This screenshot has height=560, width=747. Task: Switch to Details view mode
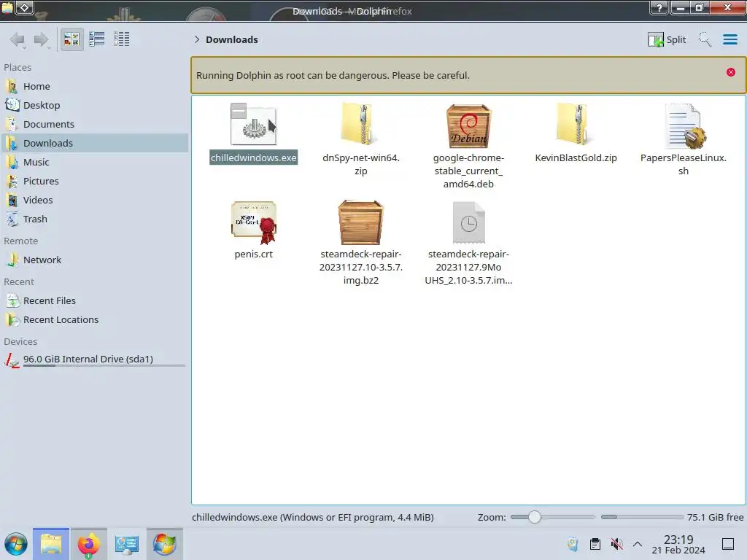pos(122,39)
